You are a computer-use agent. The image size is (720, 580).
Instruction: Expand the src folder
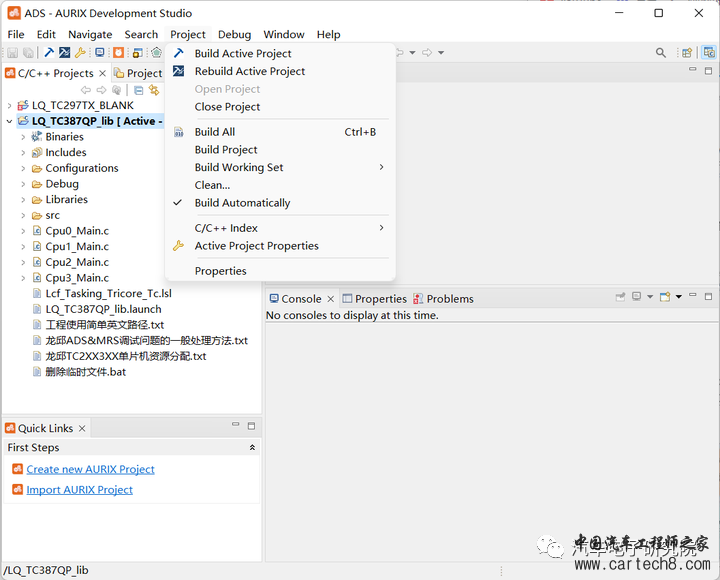pyautogui.click(x=23, y=215)
